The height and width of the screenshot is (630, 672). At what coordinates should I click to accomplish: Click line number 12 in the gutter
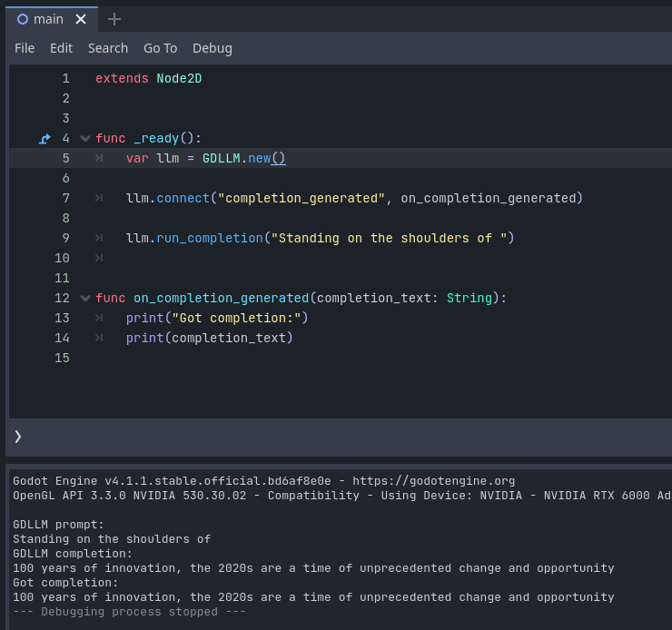pos(62,298)
